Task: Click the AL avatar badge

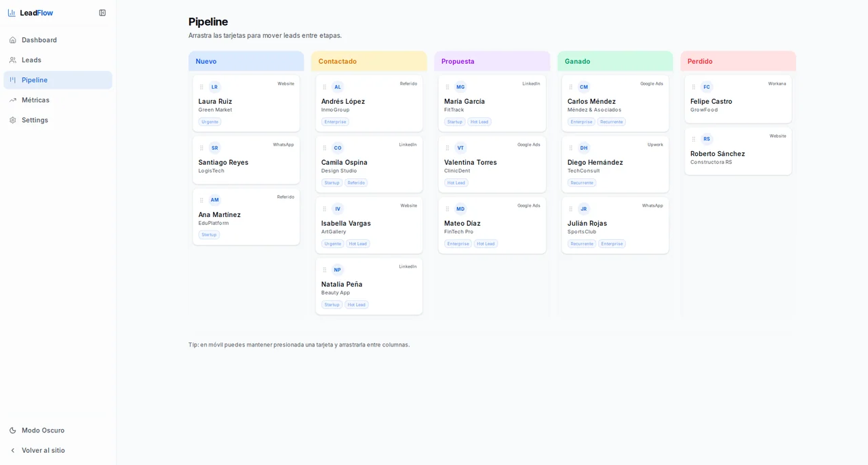Action: click(338, 87)
